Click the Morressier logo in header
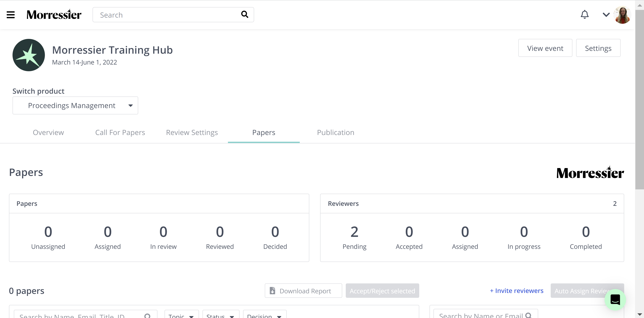 click(54, 15)
